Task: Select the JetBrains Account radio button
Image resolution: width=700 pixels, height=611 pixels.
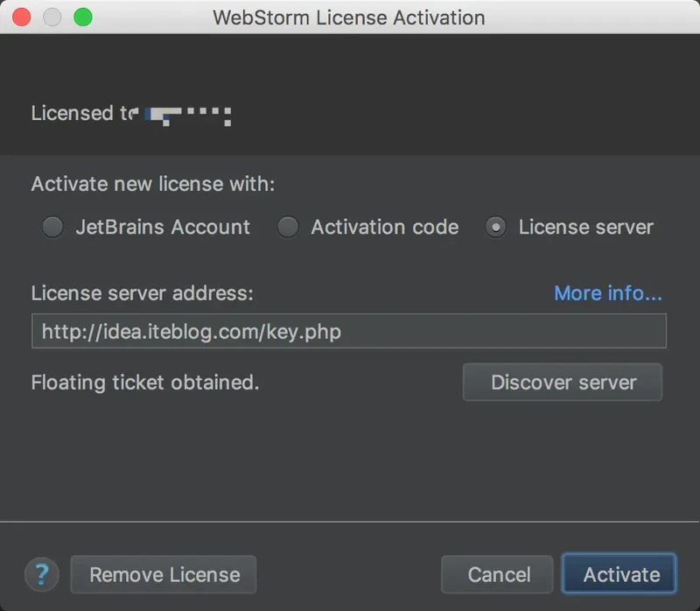Action: click(53, 228)
